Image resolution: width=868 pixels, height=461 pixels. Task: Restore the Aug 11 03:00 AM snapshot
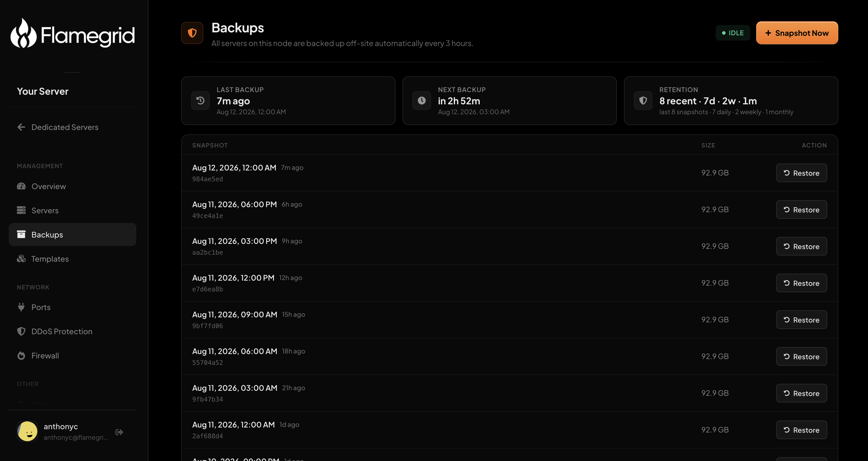pyautogui.click(x=801, y=393)
